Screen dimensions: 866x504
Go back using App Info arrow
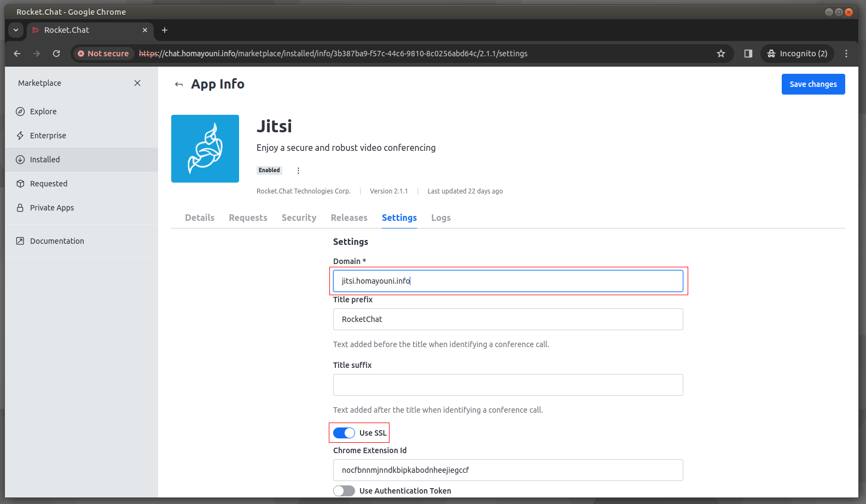[x=179, y=84]
